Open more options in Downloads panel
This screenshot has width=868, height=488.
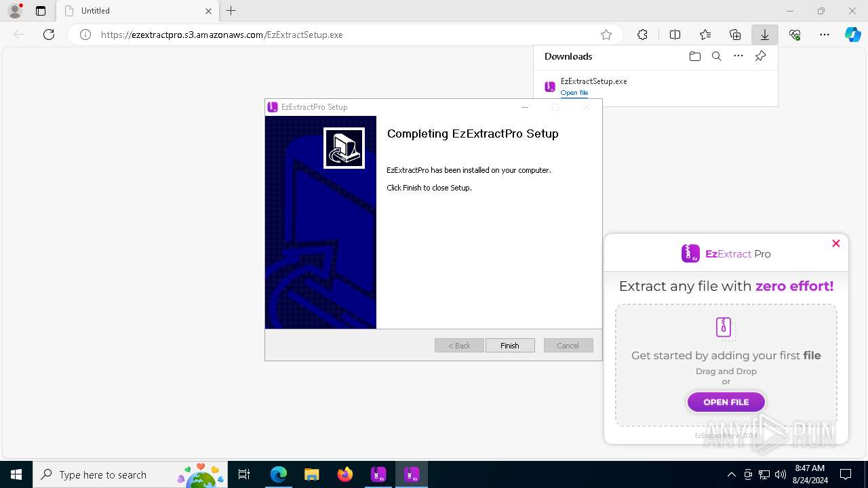click(738, 56)
